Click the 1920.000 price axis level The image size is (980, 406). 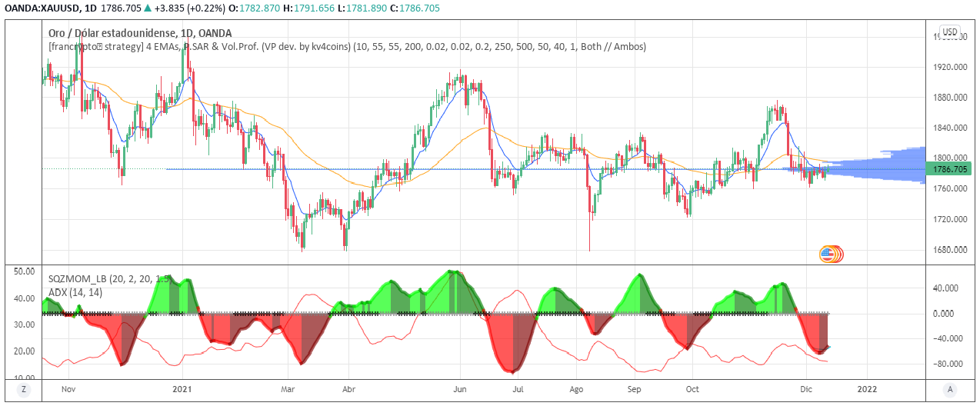(x=950, y=68)
